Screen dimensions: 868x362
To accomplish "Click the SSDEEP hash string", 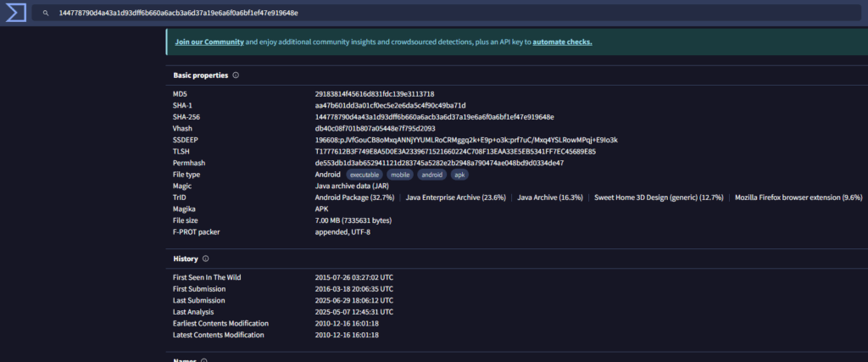I will pos(466,140).
